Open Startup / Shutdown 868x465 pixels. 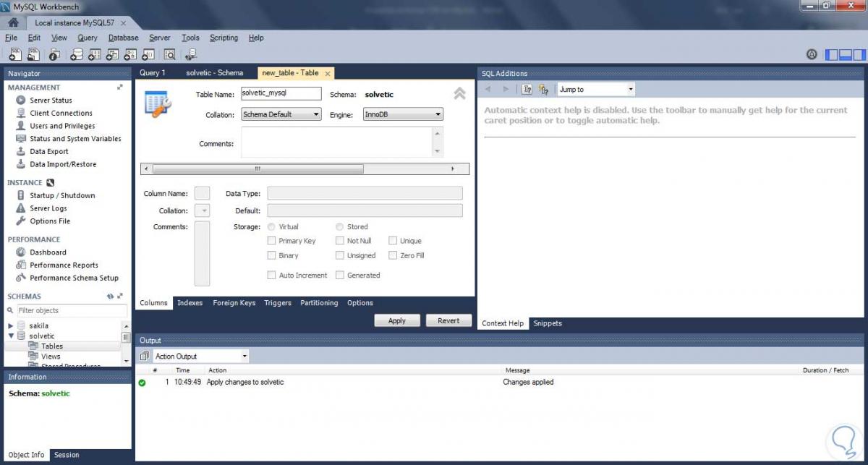62,195
